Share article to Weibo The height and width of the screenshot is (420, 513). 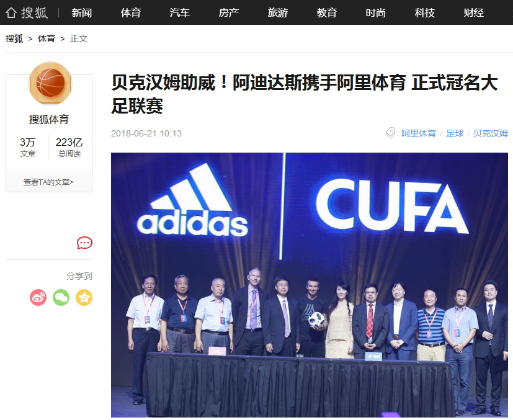[38, 297]
